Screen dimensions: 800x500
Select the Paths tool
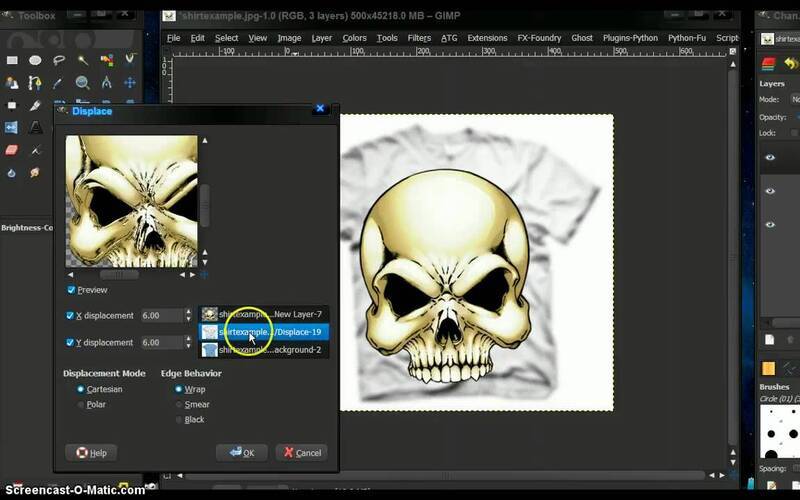[x=35, y=83]
